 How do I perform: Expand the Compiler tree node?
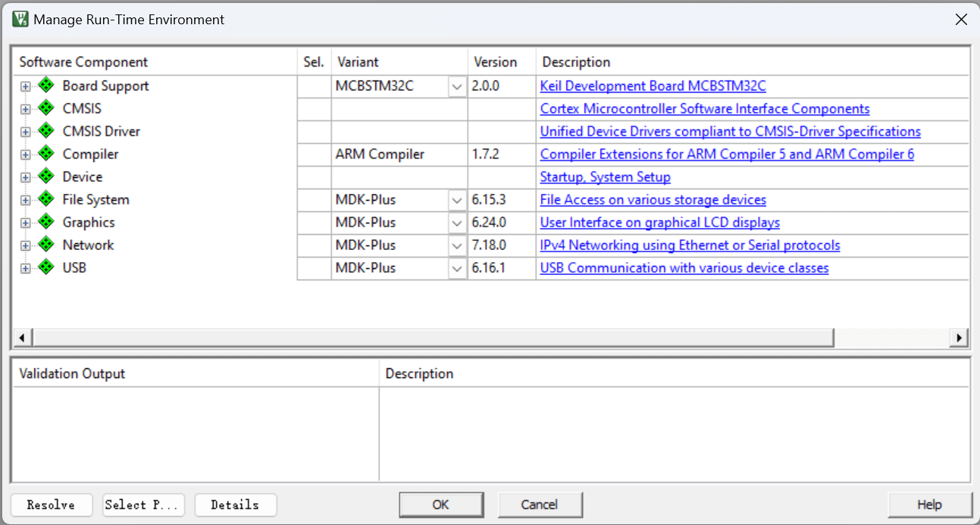tap(26, 155)
